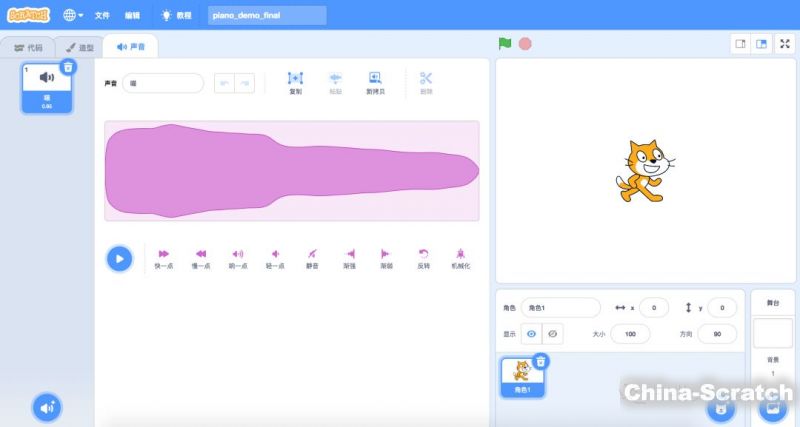Toggle fullscreen stage mode
The image size is (800, 427).
[783, 44]
